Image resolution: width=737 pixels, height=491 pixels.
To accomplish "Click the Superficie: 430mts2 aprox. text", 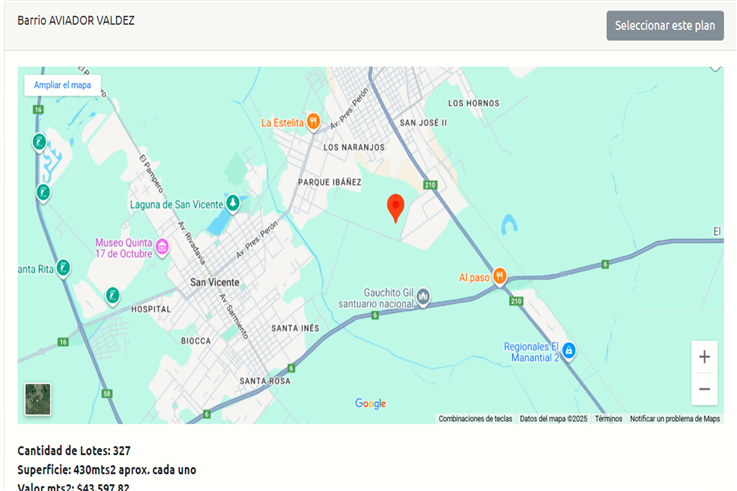I will click(x=107, y=470).
